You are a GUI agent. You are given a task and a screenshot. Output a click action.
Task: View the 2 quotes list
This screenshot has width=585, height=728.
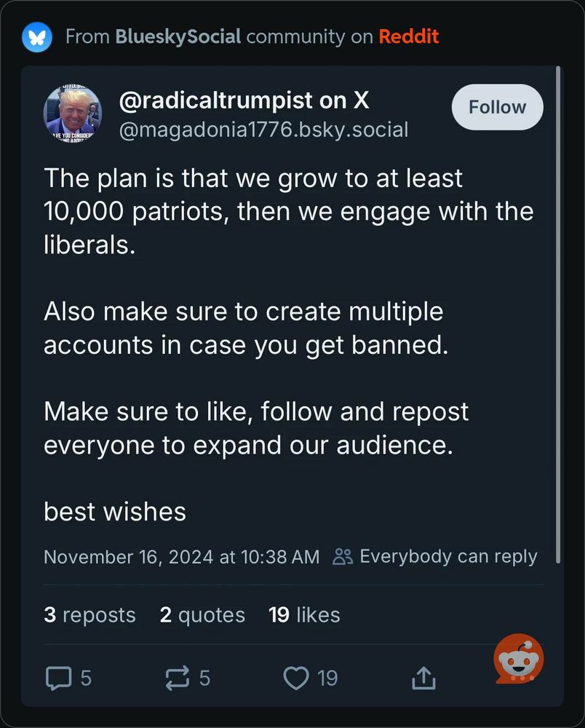202,614
